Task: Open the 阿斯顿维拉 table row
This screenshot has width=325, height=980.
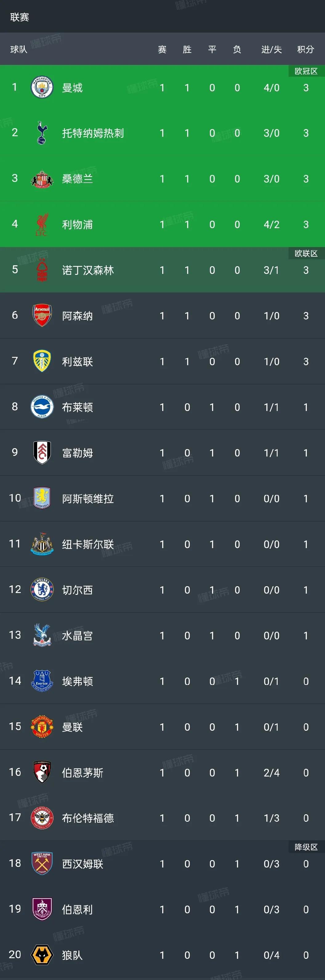Action: click(162, 498)
